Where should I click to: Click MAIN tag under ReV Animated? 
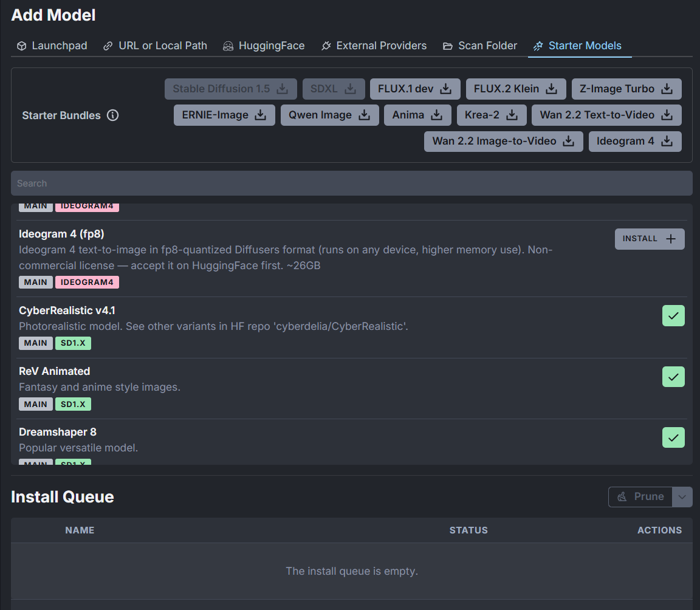point(36,404)
